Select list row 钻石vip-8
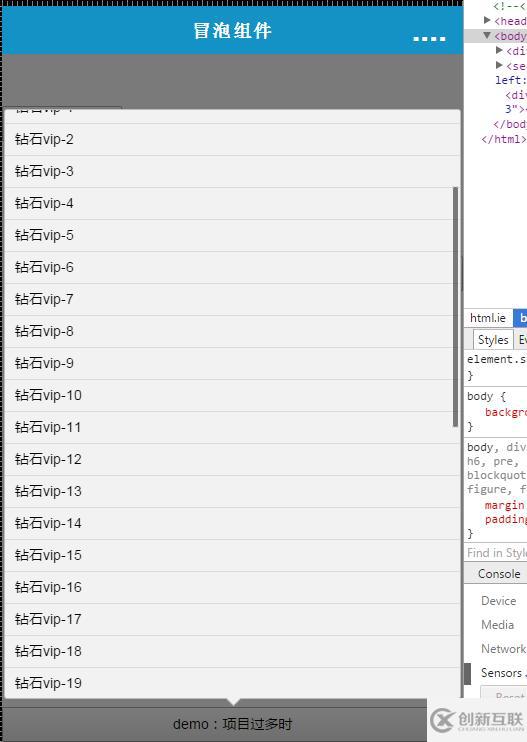The width and height of the screenshot is (527, 742). [x=232, y=331]
